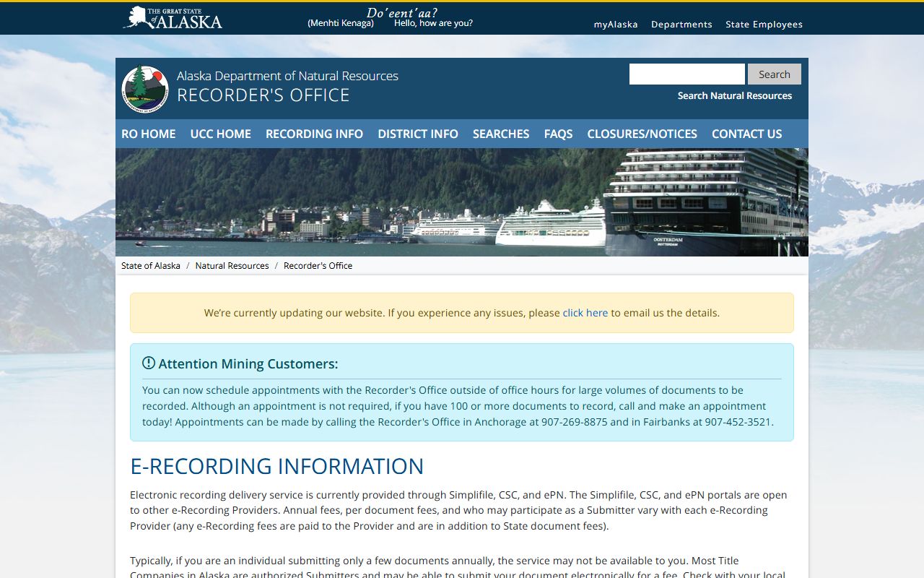Click the Alaska Department of Natural Resources text
The image size is (924, 578).
click(x=287, y=76)
